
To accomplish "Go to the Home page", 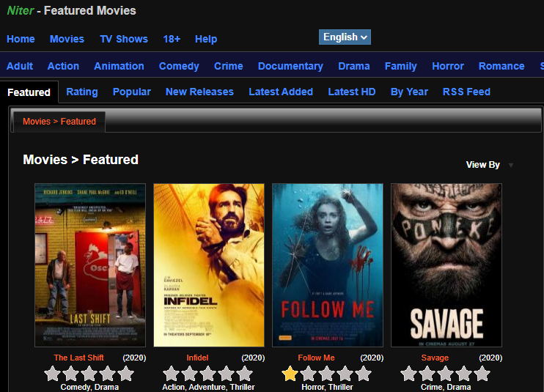I will (21, 39).
